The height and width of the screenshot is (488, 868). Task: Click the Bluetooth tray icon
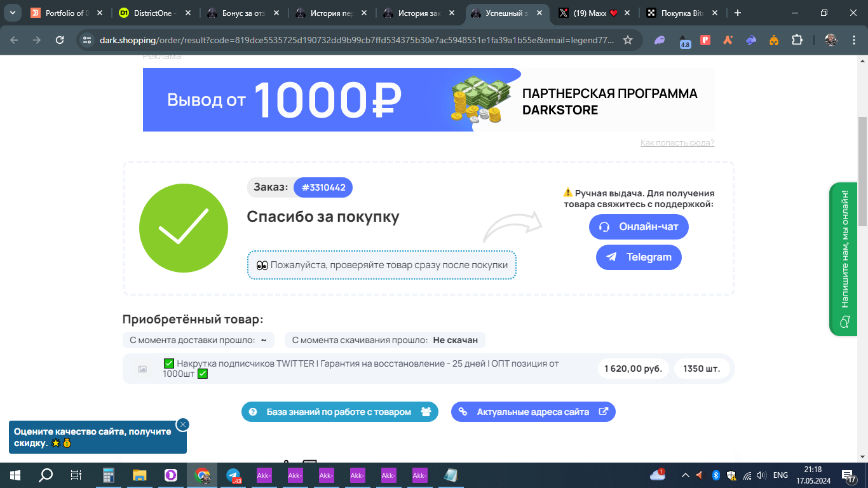tap(715, 475)
